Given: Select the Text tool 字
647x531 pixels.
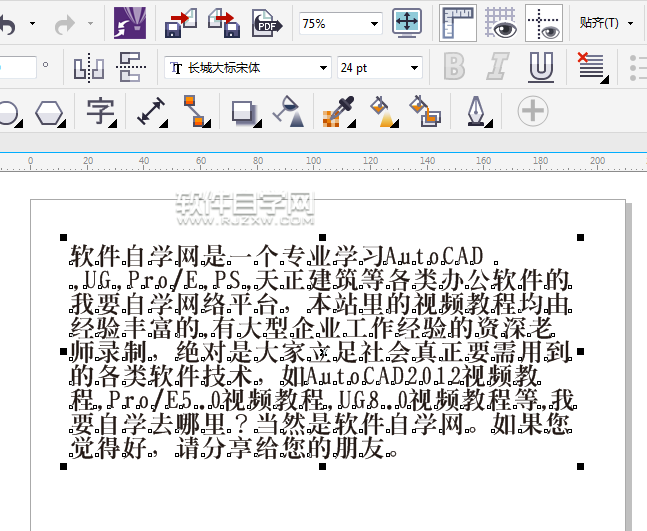Looking at the screenshot, I should tap(100, 112).
